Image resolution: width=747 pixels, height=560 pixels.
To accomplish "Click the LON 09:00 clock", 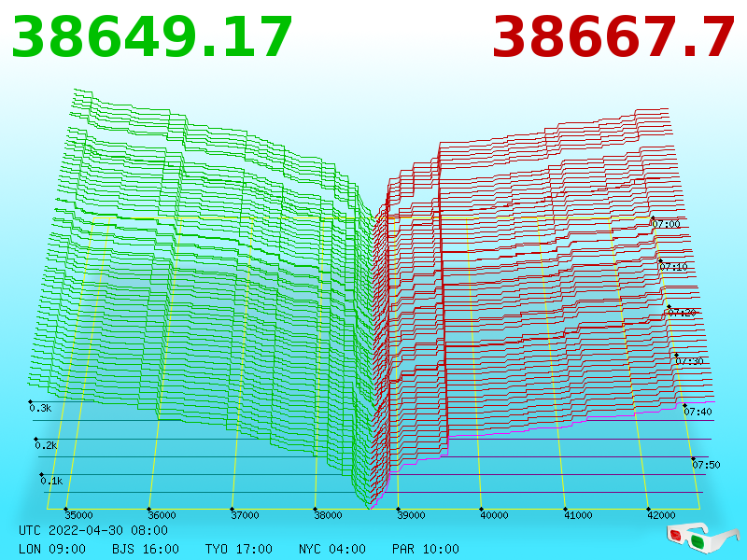I will (x=52, y=549).
